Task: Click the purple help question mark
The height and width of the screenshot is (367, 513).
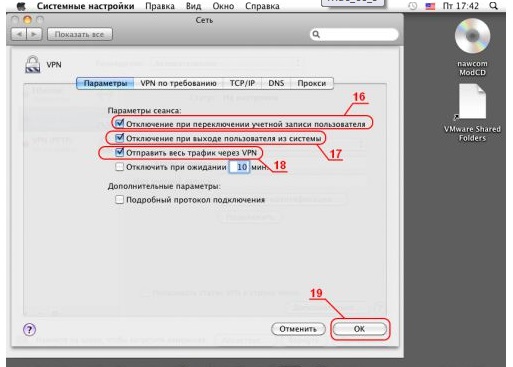Action: click(29, 330)
